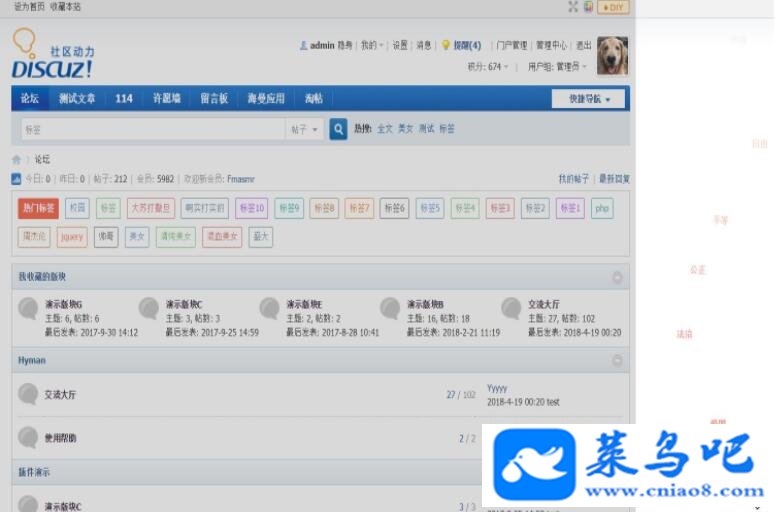Click the red 热门标签 label
The image size is (777, 512).
38,208
